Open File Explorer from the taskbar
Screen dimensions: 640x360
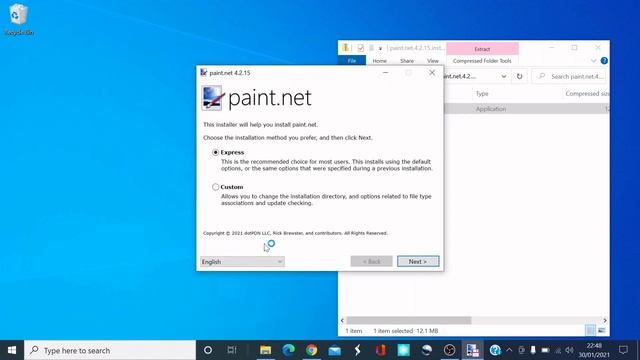[265, 350]
